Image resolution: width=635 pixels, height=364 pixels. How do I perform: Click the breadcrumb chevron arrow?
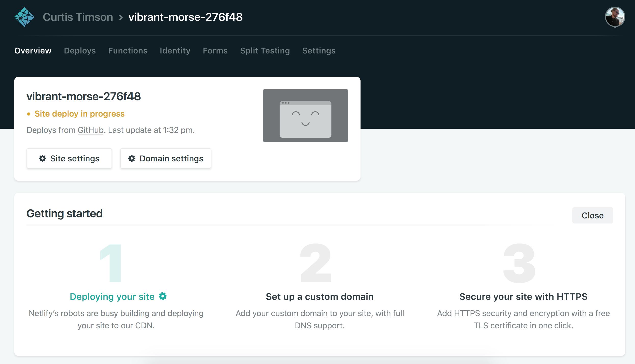click(121, 17)
